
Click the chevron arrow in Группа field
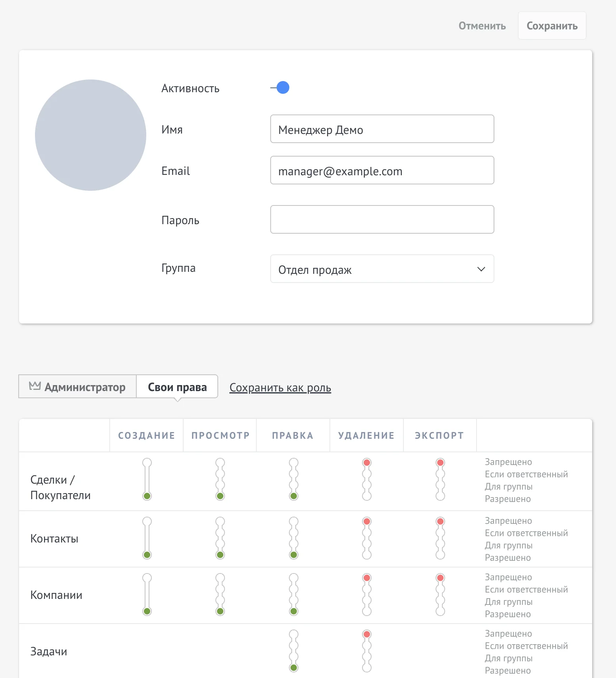pos(481,269)
